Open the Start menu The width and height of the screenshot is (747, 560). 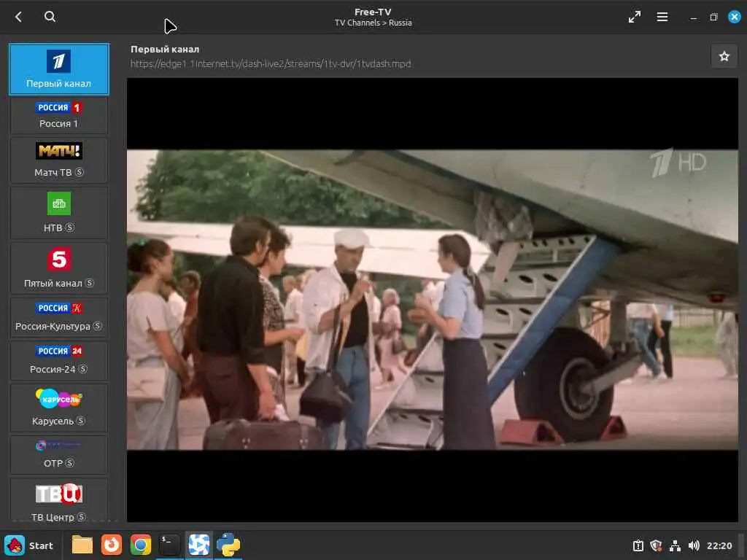point(29,545)
